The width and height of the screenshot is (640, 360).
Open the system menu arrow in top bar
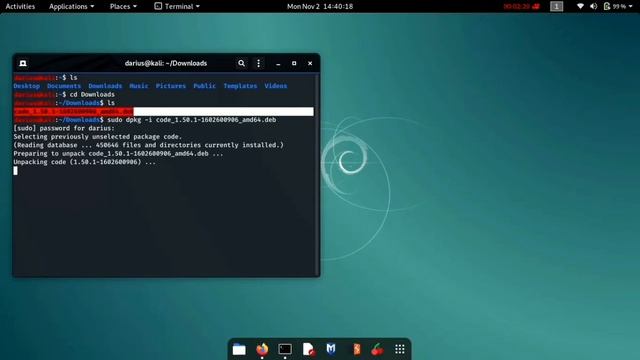[631, 6]
